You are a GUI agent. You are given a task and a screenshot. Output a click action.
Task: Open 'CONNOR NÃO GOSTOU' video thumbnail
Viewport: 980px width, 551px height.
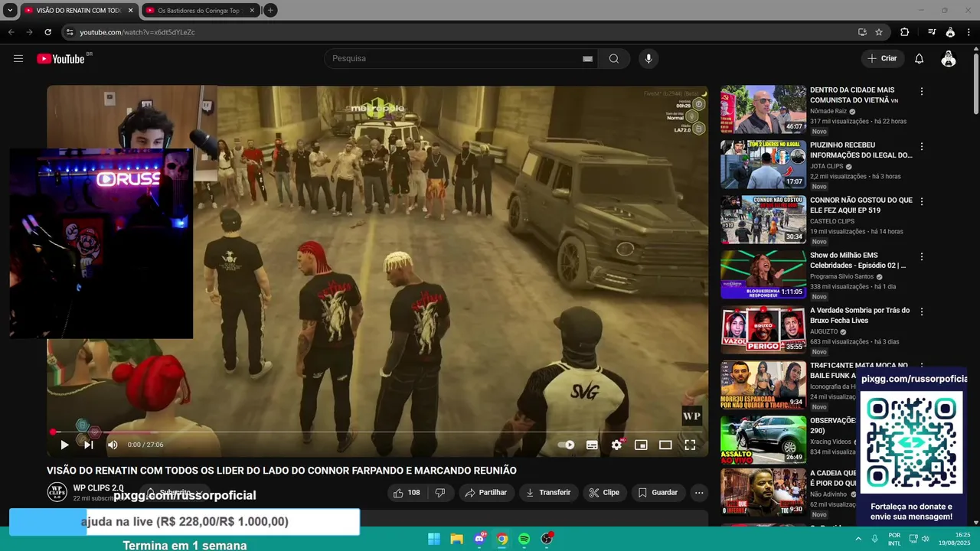(763, 220)
